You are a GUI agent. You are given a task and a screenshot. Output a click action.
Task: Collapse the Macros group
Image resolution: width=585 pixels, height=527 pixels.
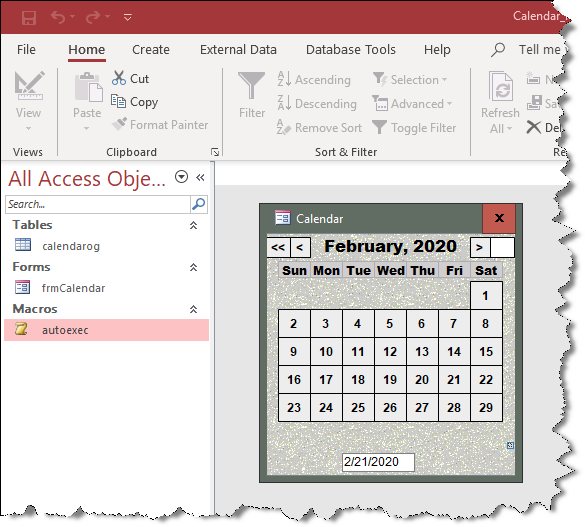click(x=193, y=309)
